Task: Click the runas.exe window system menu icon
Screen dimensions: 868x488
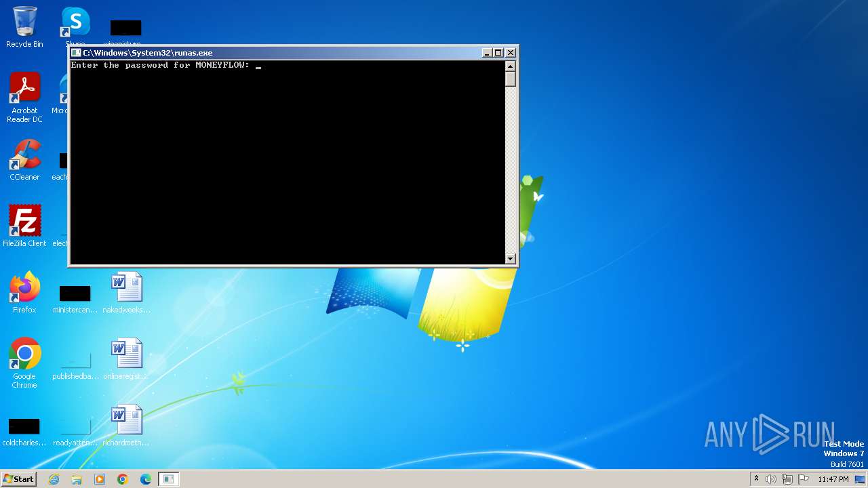Action: [76, 53]
